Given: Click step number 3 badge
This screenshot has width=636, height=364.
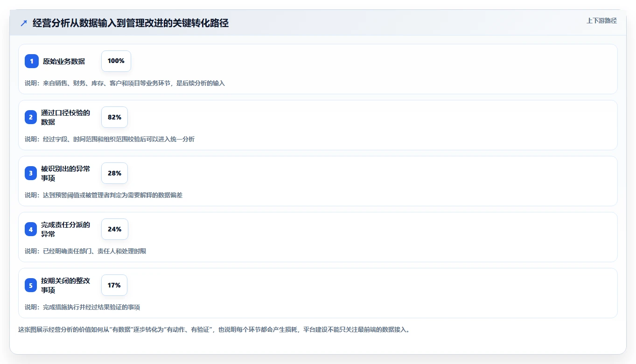Looking at the screenshot, I should (31, 173).
